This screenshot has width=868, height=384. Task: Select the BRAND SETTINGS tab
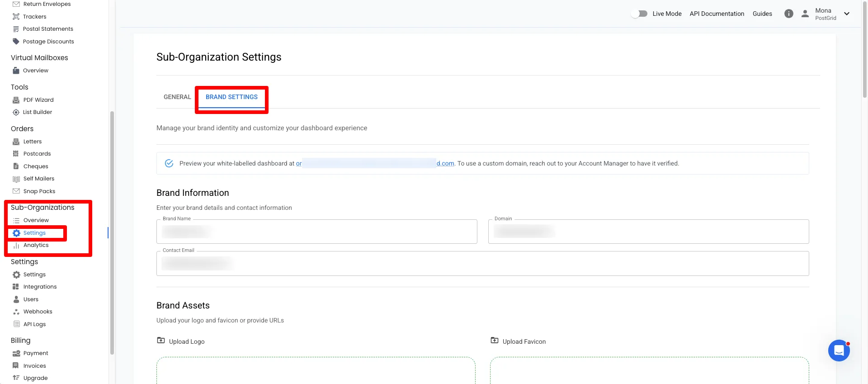(231, 97)
